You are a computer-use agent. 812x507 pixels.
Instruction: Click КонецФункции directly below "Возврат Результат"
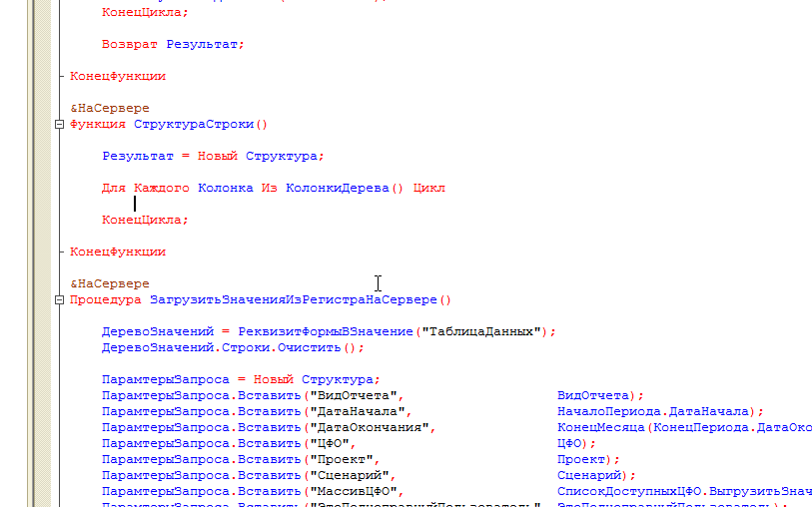(x=118, y=77)
